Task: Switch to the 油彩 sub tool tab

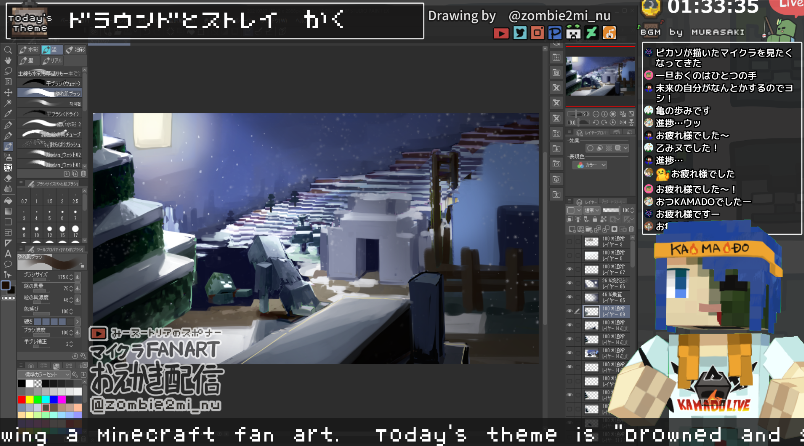Action: (x=75, y=50)
